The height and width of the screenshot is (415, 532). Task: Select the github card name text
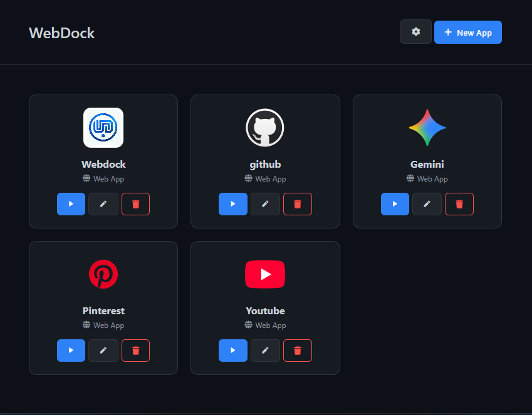click(x=265, y=165)
